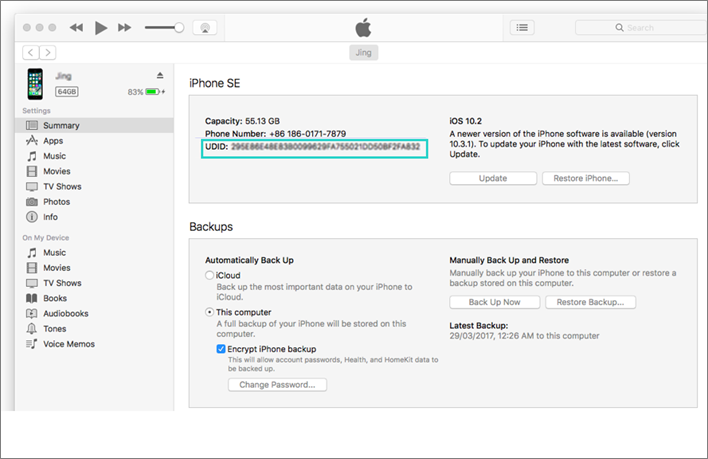708x459 pixels.
Task: Toggle Encrypt iPhone backup checkbox
Action: (x=221, y=349)
